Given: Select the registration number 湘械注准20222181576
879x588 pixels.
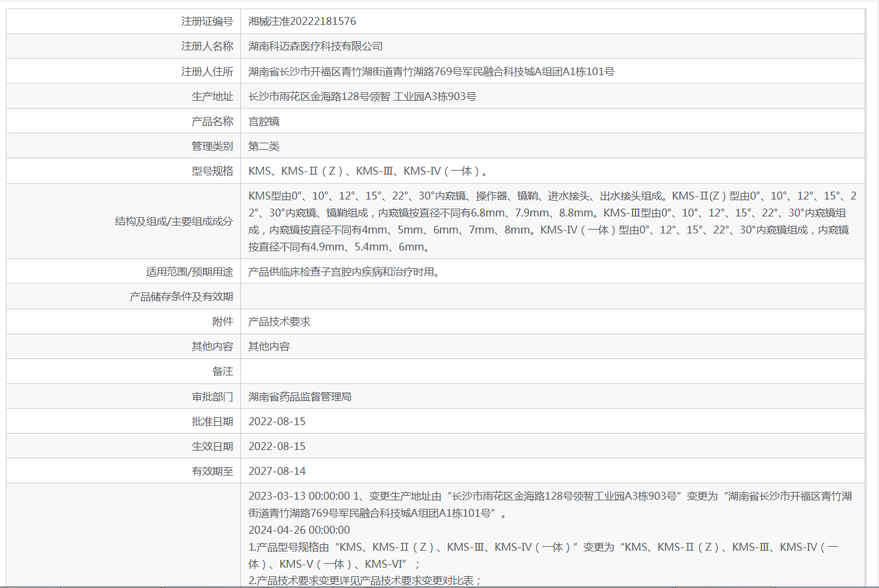Looking at the screenshot, I should click(302, 22).
